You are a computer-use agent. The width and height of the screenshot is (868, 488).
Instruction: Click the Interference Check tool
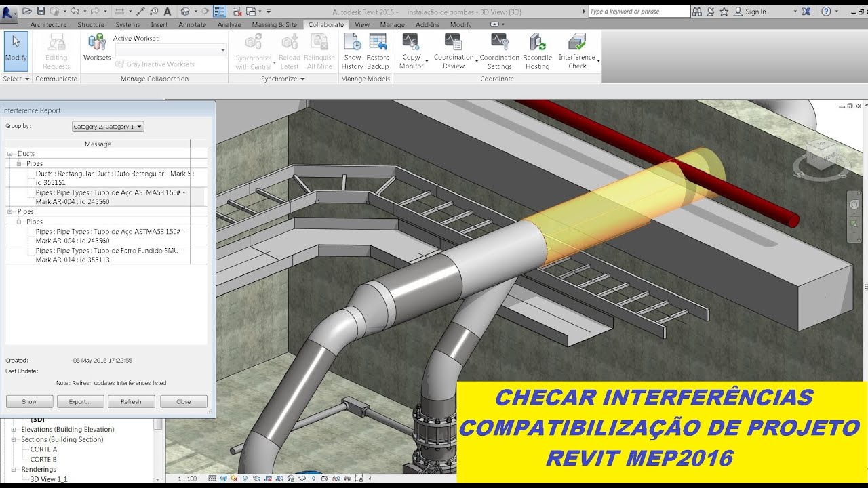click(x=577, y=52)
